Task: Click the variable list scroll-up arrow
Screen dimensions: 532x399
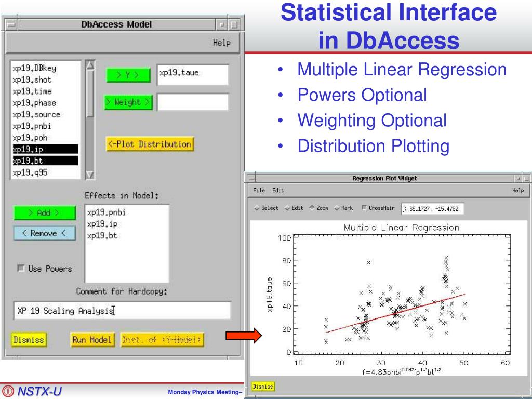Action: [90, 65]
